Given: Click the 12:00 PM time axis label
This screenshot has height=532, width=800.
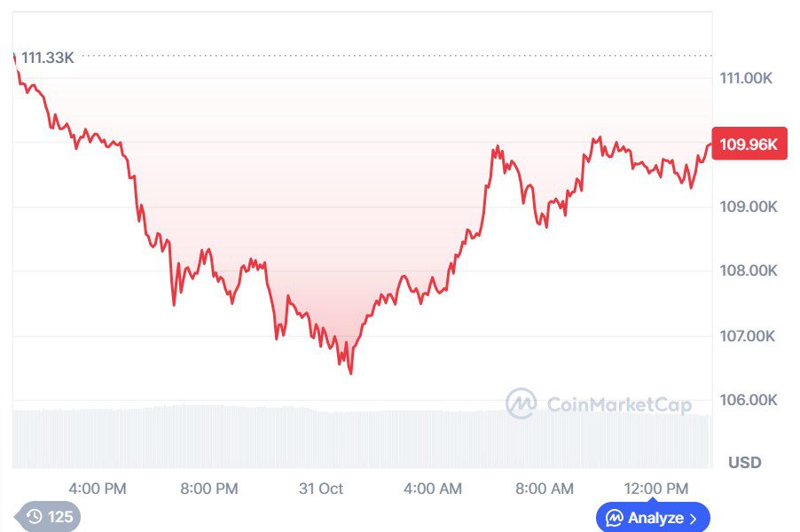Looking at the screenshot, I should [x=655, y=489].
